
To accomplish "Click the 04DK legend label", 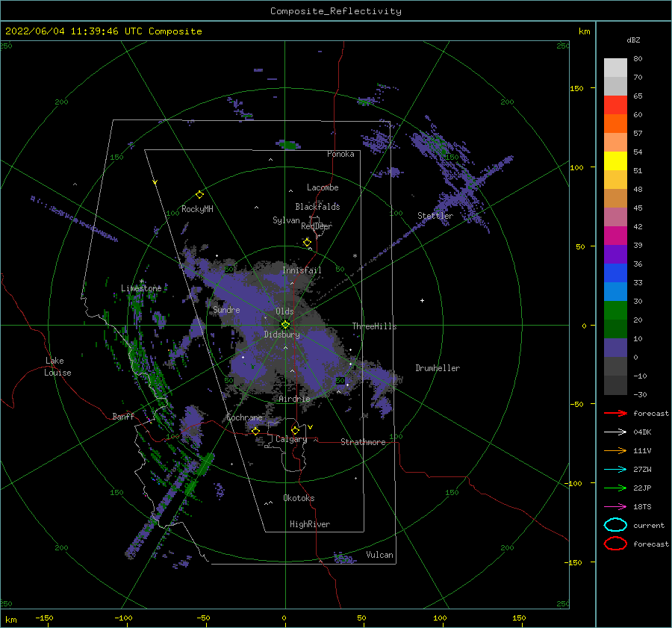I will [x=642, y=432].
